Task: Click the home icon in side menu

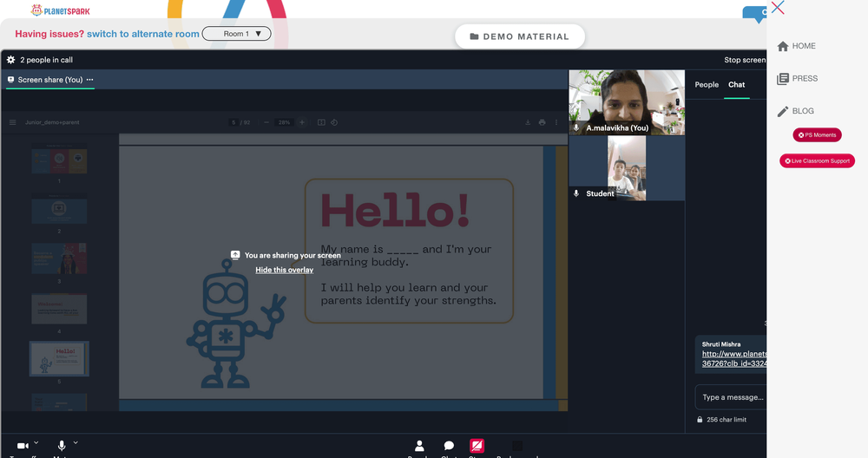Action: click(x=783, y=47)
